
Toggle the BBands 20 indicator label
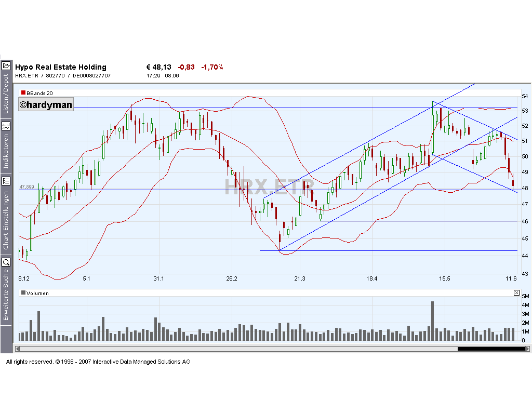(39, 92)
